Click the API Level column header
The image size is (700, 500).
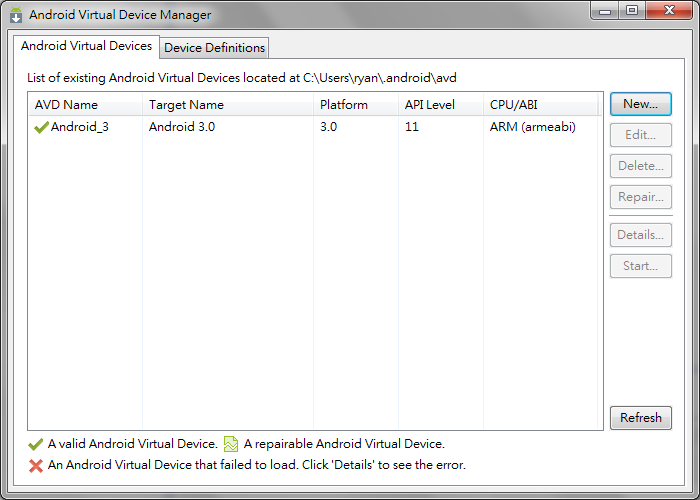[x=441, y=104]
